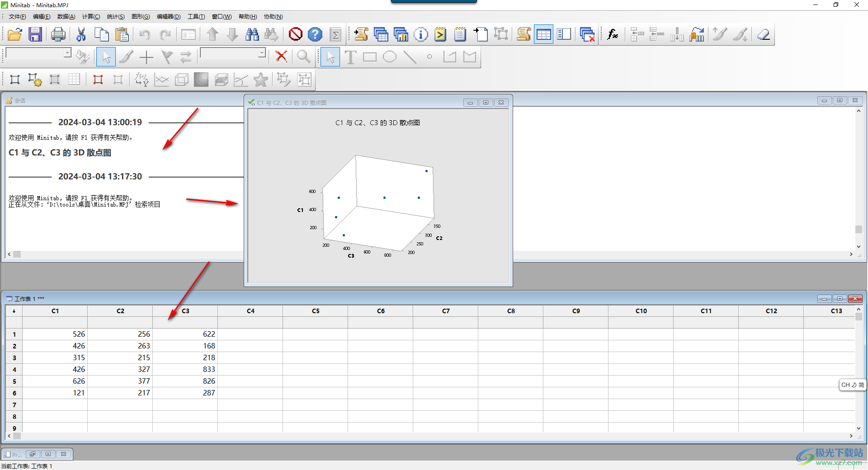Click the Close All Graphs icon
The width and height of the screenshot is (868, 470).
pyautogui.click(x=587, y=34)
